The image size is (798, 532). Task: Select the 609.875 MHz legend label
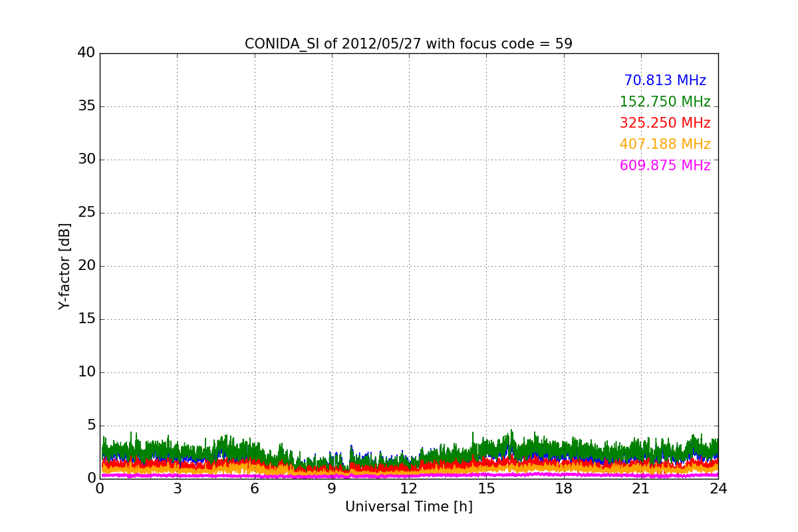(x=665, y=166)
